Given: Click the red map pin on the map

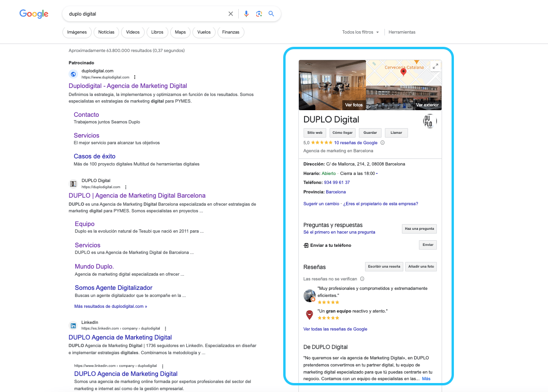Looking at the screenshot, I should coord(403,72).
